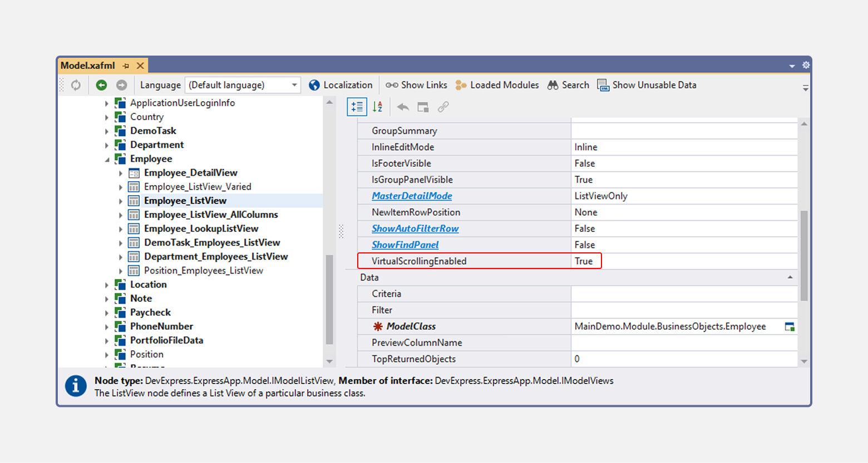
Task: Open the Language selection dropdown
Action: pos(294,84)
